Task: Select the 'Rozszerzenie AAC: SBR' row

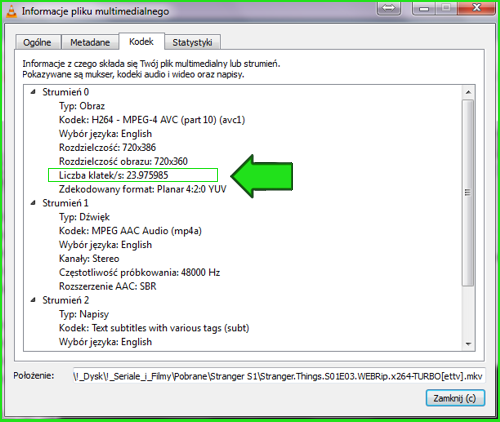Action: click(x=108, y=286)
